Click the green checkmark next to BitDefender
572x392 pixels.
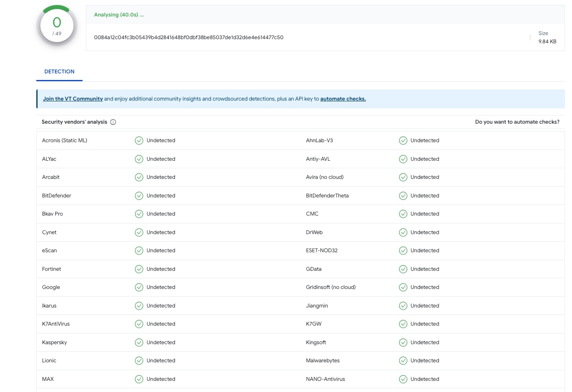(139, 195)
